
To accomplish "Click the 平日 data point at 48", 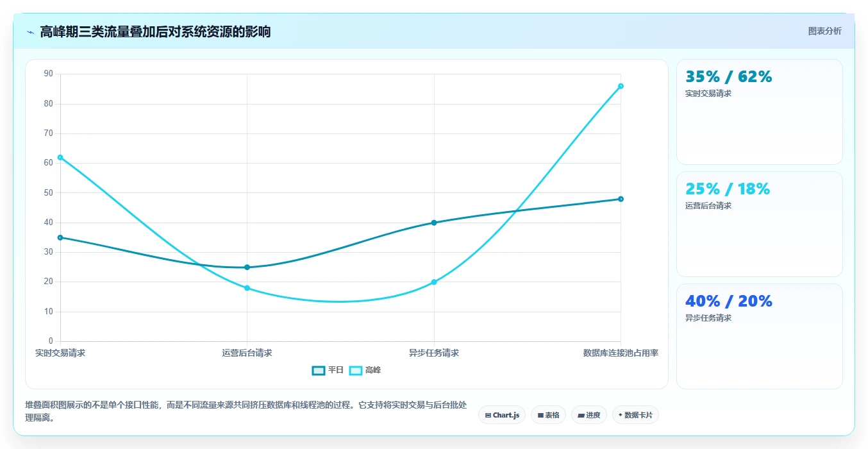I will [621, 199].
